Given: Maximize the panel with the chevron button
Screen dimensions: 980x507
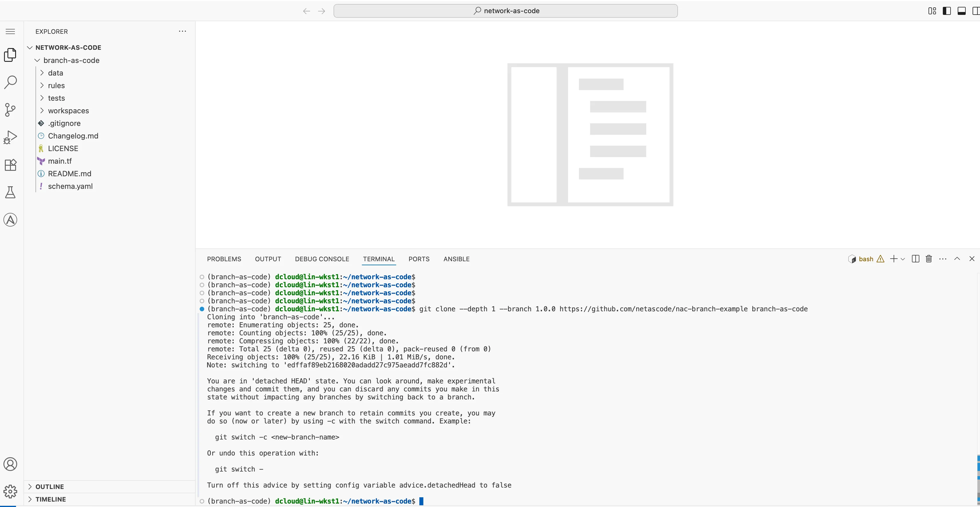Looking at the screenshot, I should coord(957,259).
